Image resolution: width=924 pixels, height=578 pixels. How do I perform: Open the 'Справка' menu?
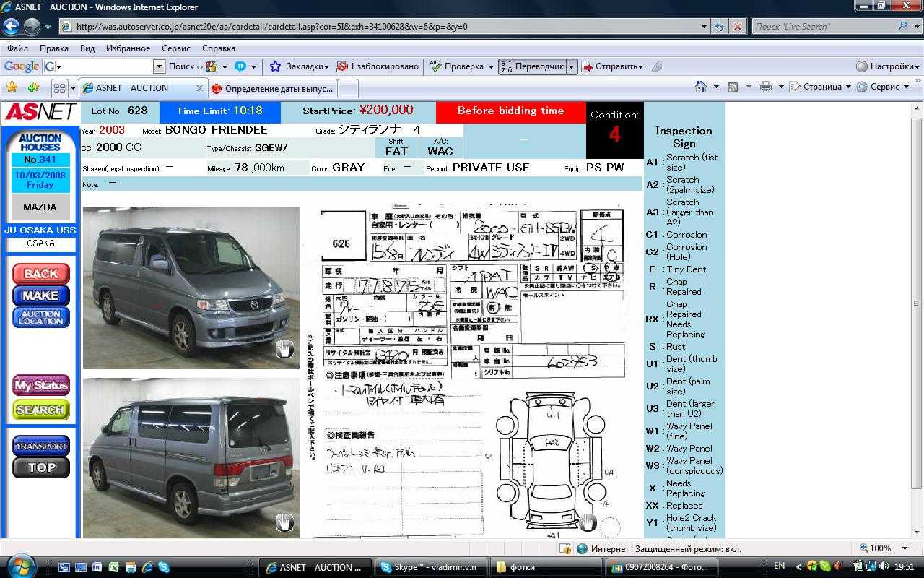click(219, 48)
